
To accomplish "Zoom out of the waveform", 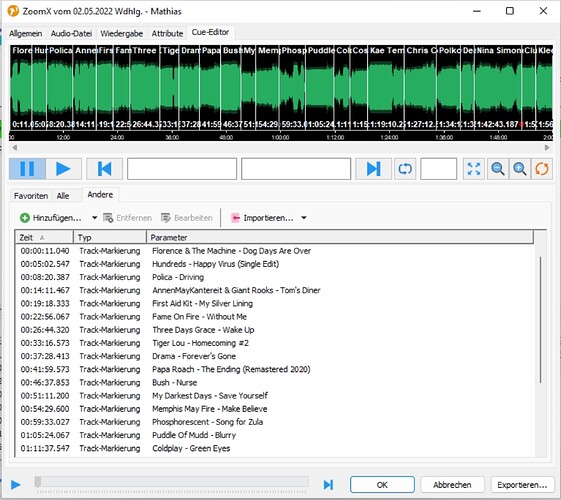I will point(498,169).
